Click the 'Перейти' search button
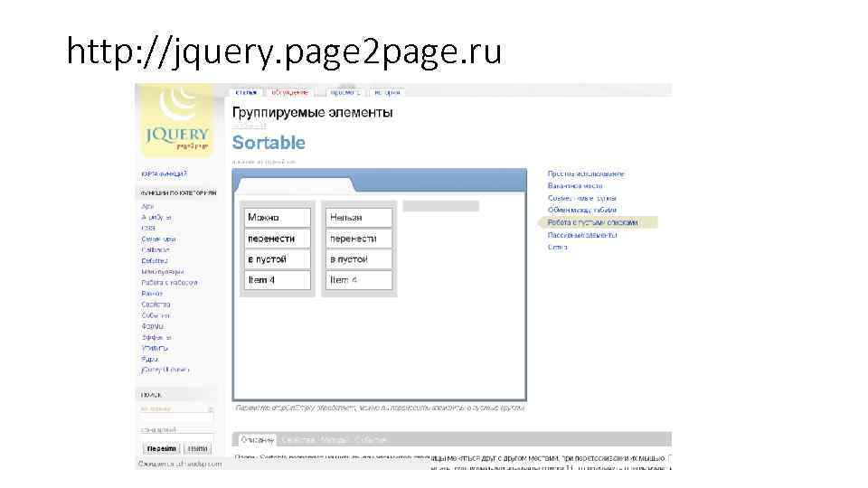The width and height of the screenshot is (868, 488). 161,449
